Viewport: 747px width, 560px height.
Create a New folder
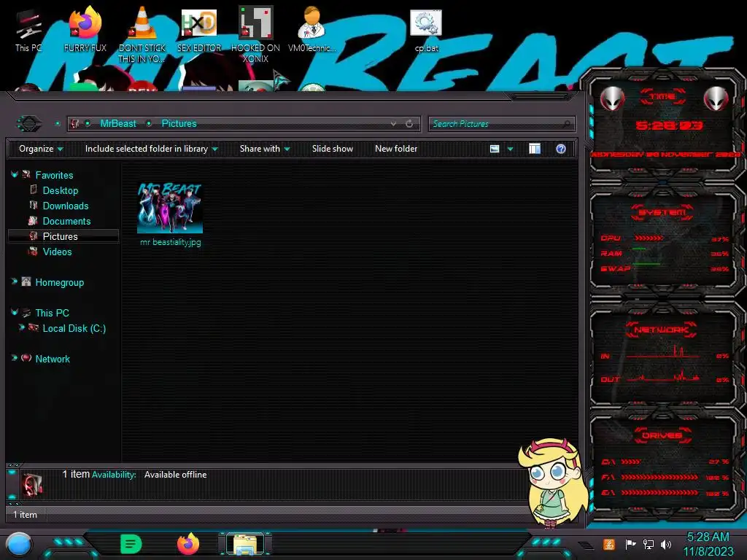click(x=396, y=149)
